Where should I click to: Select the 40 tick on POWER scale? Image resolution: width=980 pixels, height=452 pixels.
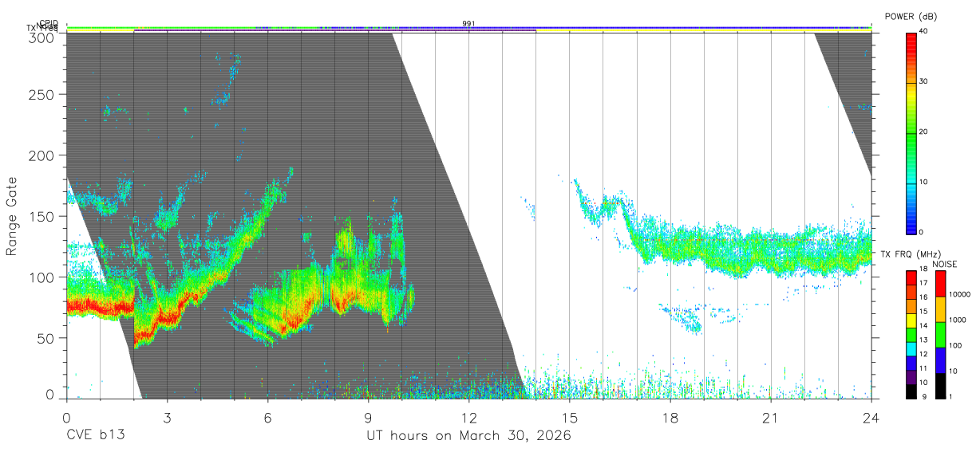point(925,32)
